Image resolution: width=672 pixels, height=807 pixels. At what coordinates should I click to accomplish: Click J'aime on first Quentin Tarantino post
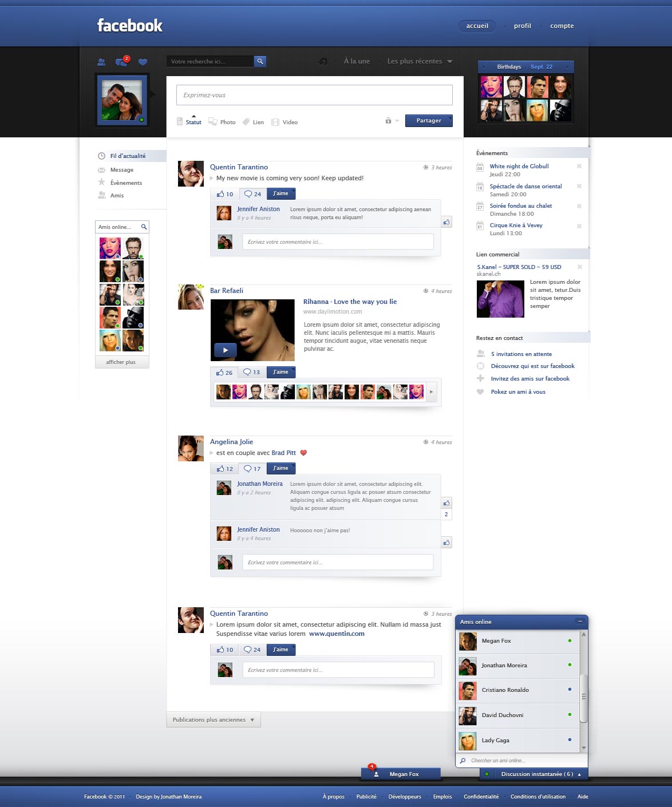coord(281,193)
